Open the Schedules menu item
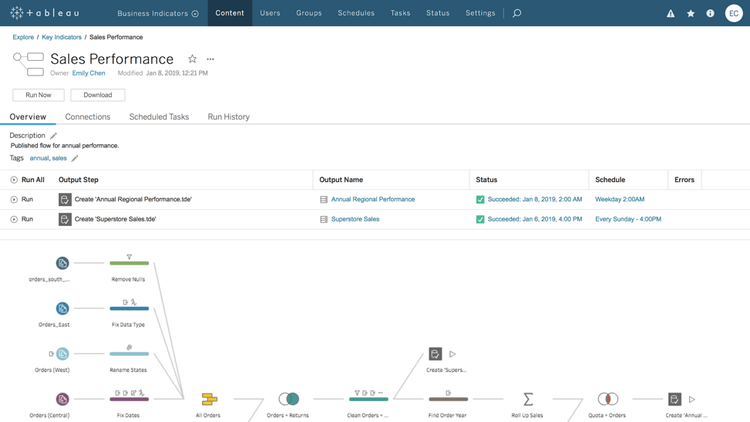The height and width of the screenshot is (422, 750). [356, 14]
